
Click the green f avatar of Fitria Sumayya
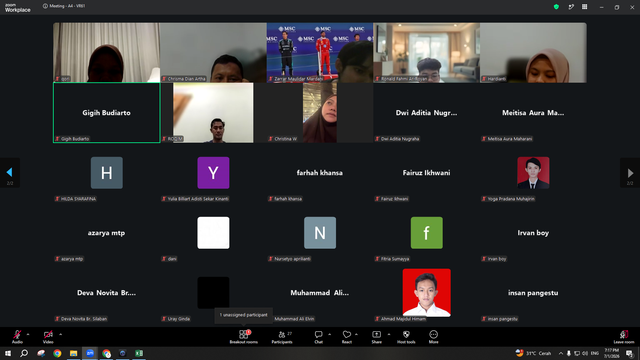427,233
